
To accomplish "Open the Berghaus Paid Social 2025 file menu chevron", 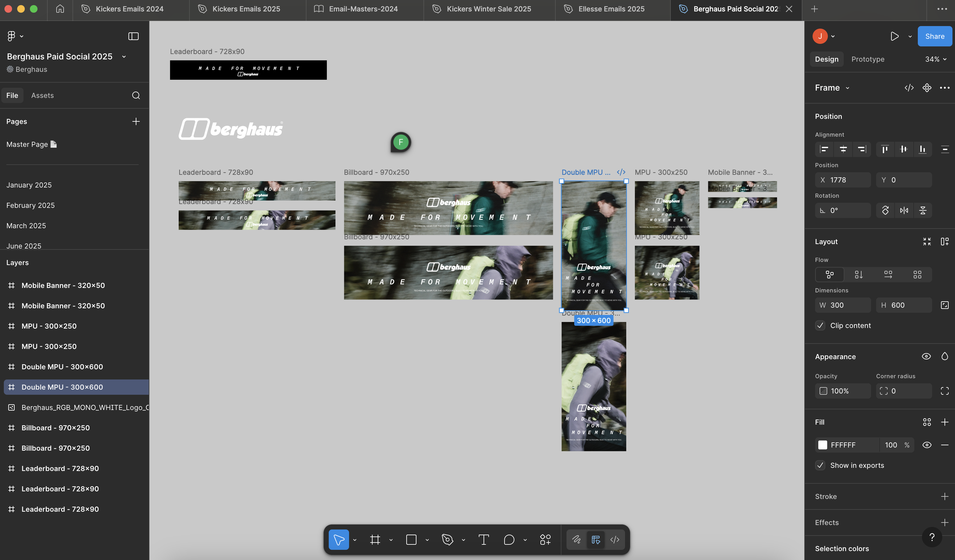I will click(124, 57).
